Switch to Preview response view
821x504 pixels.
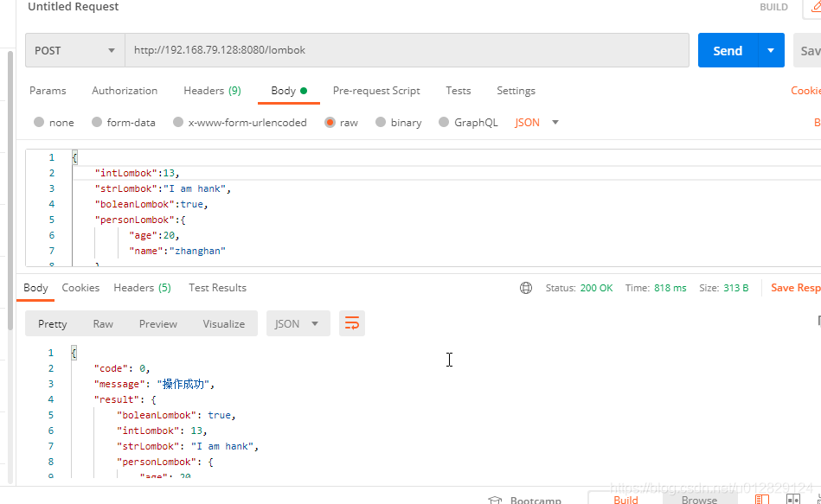point(158,324)
